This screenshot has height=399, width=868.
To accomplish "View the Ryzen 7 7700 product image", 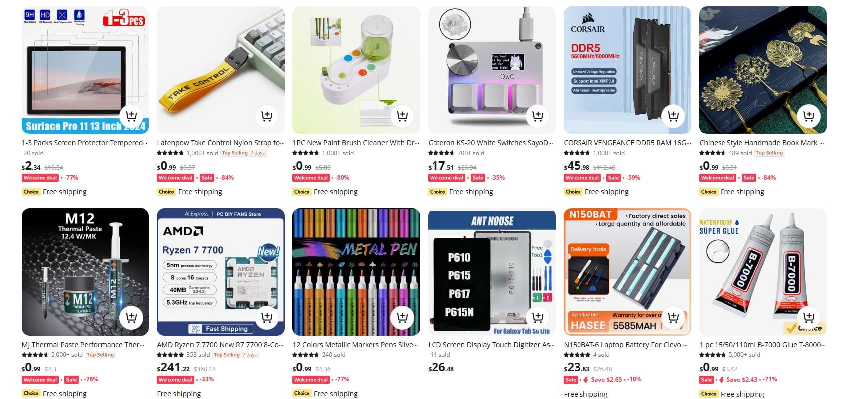I will click(x=221, y=271).
